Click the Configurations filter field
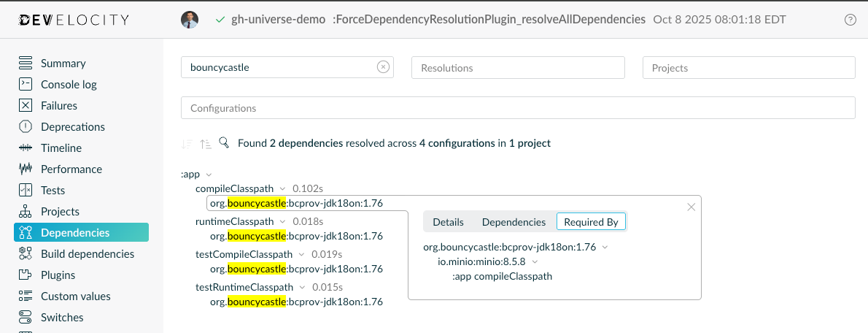 coord(517,108)
